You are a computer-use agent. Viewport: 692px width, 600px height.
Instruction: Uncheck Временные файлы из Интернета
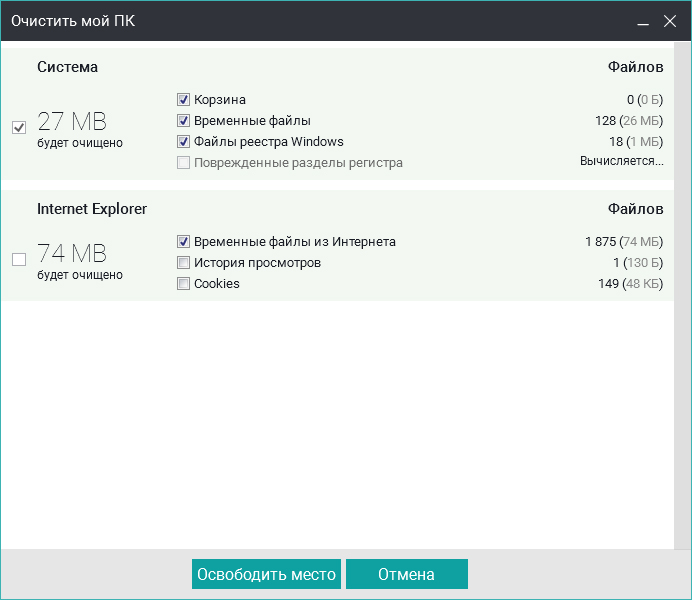(x=184, y=242)
